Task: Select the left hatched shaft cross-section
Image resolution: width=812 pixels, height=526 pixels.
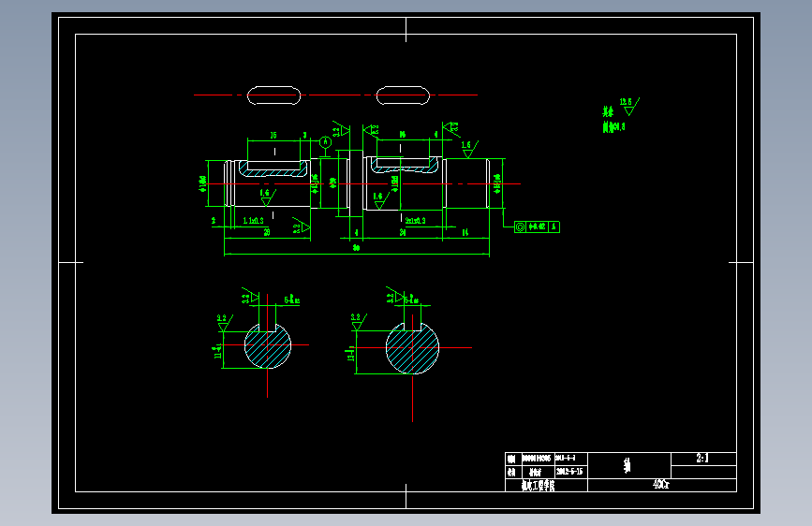Action: pyautogui.click(x=268, y=345)
